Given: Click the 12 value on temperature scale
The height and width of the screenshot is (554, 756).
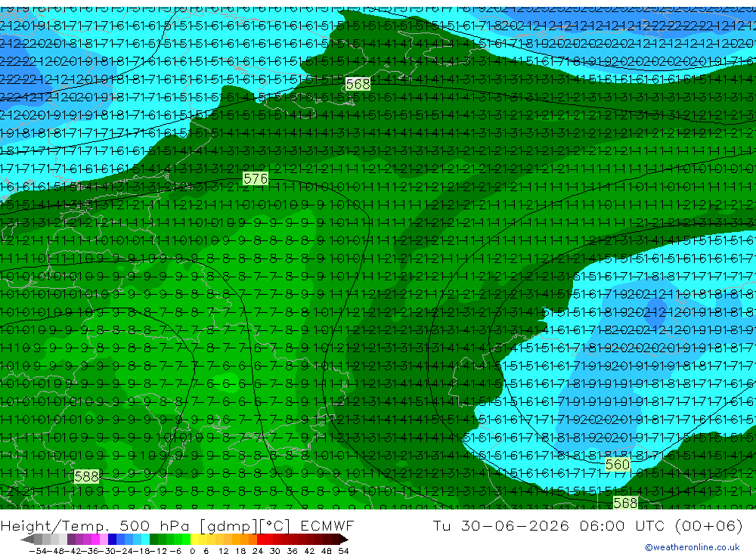Looking at the screenshot, I should 223,551.
